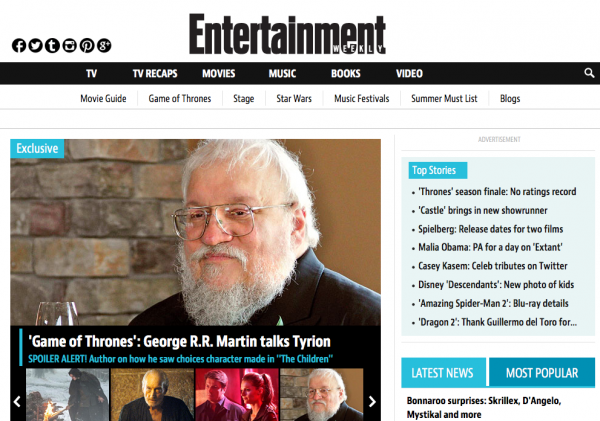Go to the Movies section
The height and width of the screenshot is (421, 600).
pos(218,73)
